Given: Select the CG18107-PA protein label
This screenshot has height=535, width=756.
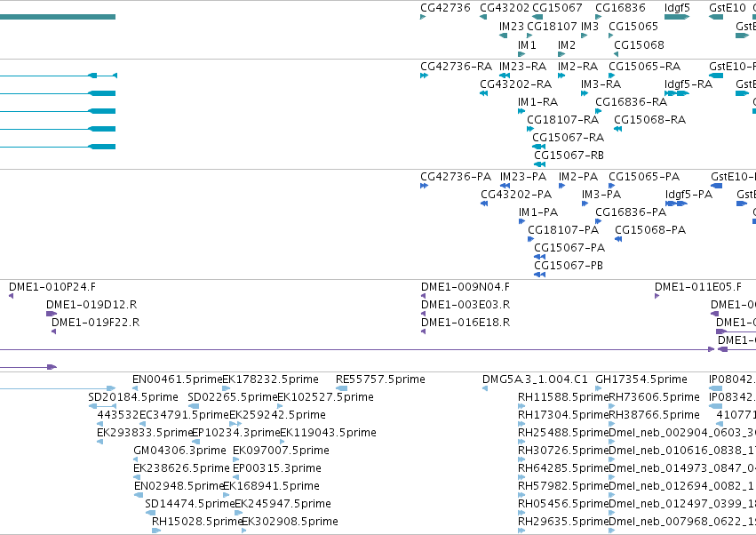Looking at the screenshot, I should (563, 229).
